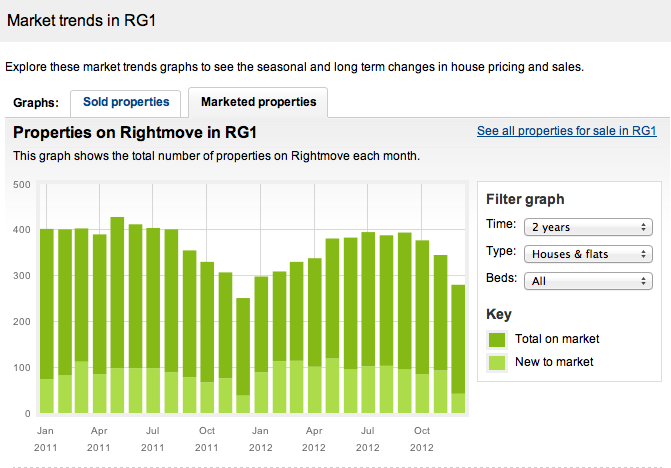Viewport: 671px width, 468px height.
Task: Click the 'Oct 2012' x-axis label
Action: coord(422,439)
